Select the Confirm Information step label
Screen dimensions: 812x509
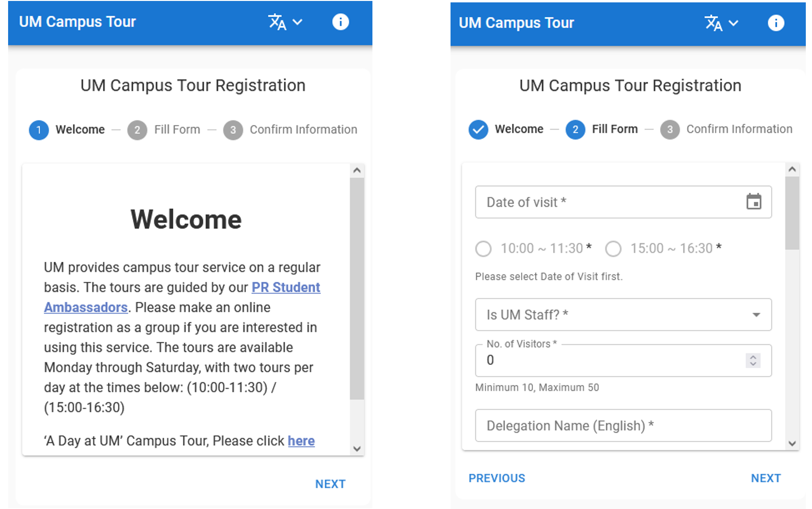point(303,129)
